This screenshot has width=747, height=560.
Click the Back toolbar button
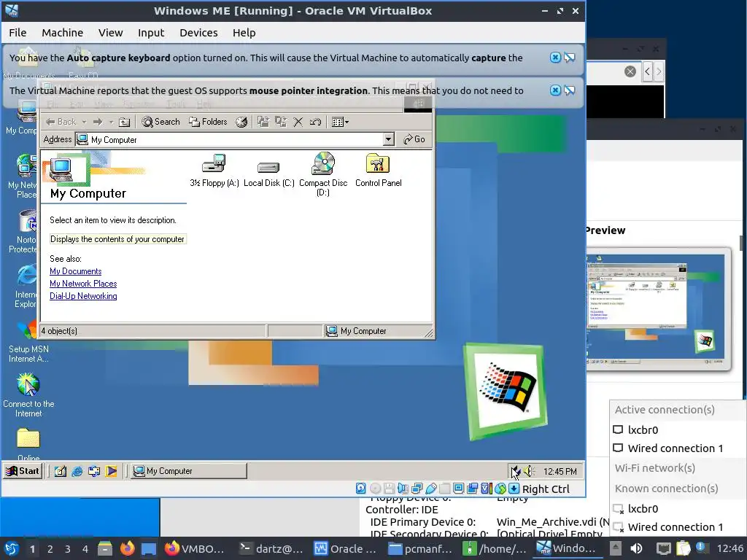tap(61, 122)
